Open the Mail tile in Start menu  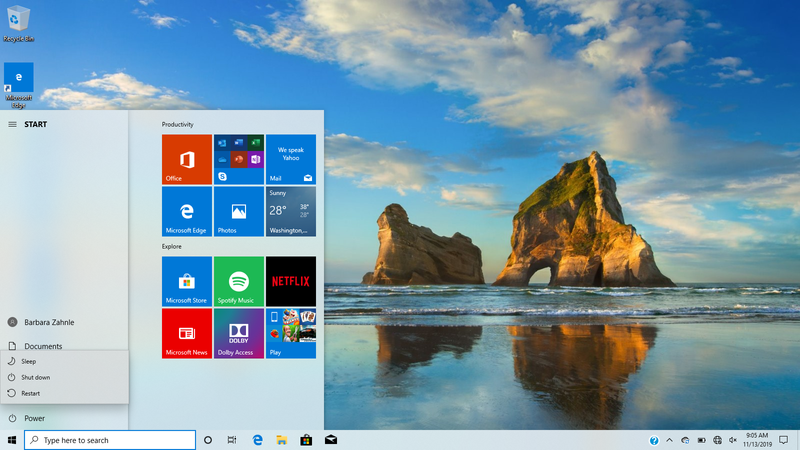[x=291, y=159]
